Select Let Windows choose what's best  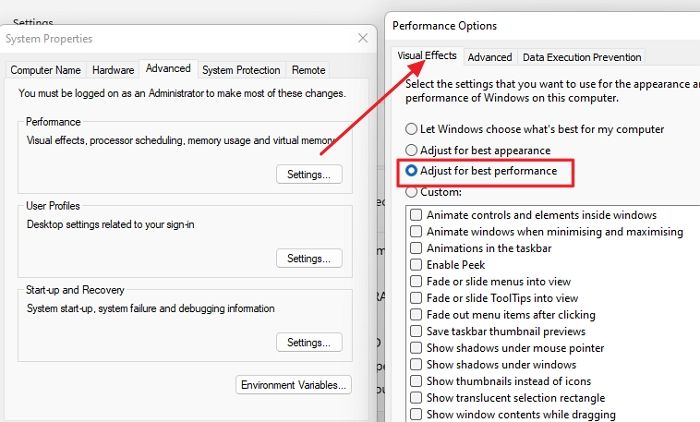[x=412, y=130]
